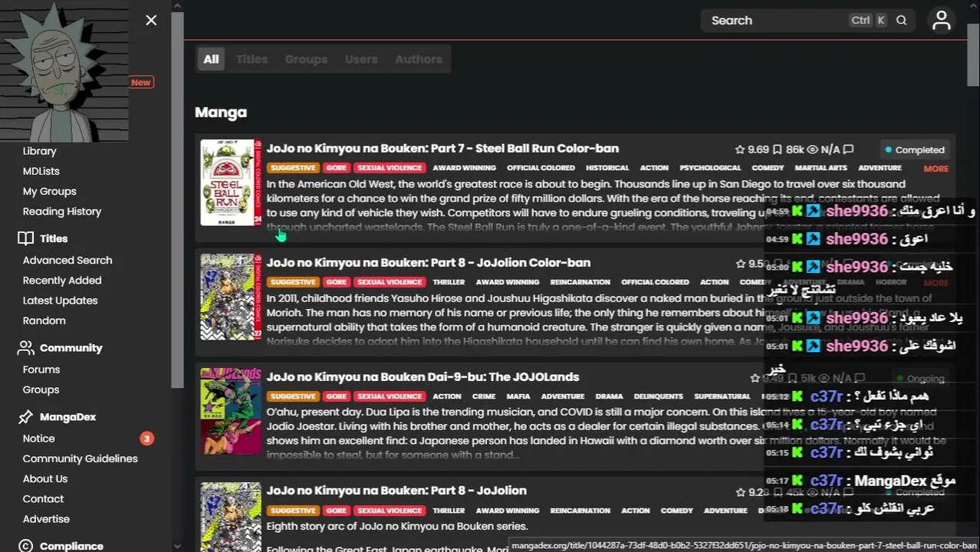Click star rating 9.69 on Steel Ball Run

[751, 149]
